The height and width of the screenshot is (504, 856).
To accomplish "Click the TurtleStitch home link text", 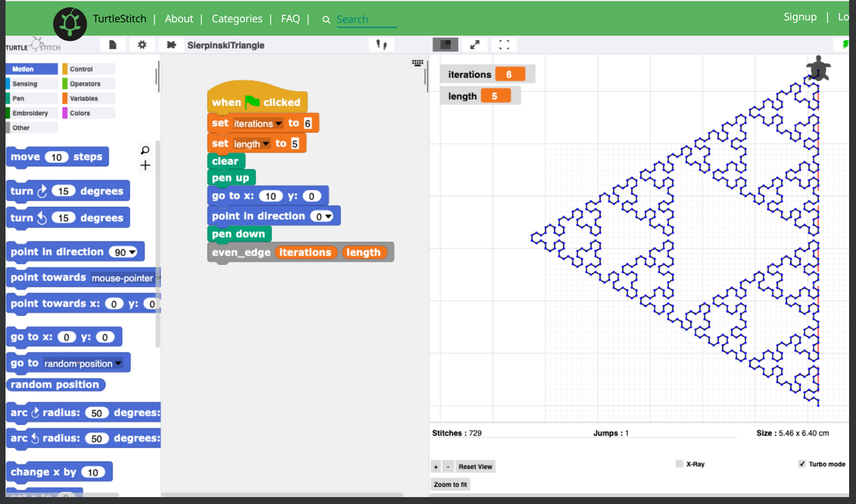I will pos(120,18).
